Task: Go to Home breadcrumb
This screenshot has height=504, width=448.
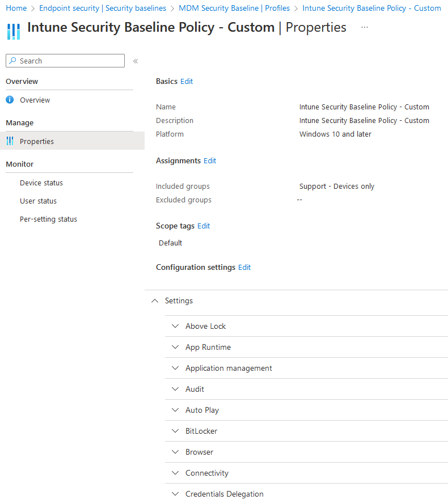Action: (x=16, y=8)
